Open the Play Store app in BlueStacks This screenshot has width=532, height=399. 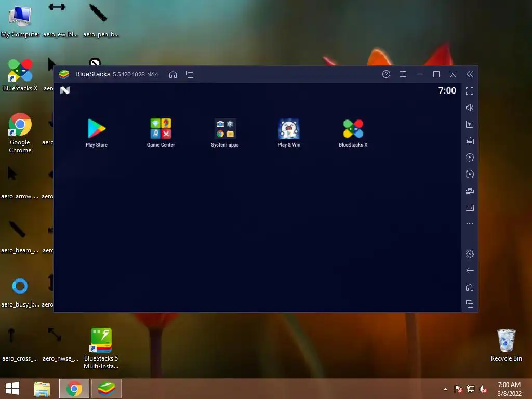pos(96,132)
